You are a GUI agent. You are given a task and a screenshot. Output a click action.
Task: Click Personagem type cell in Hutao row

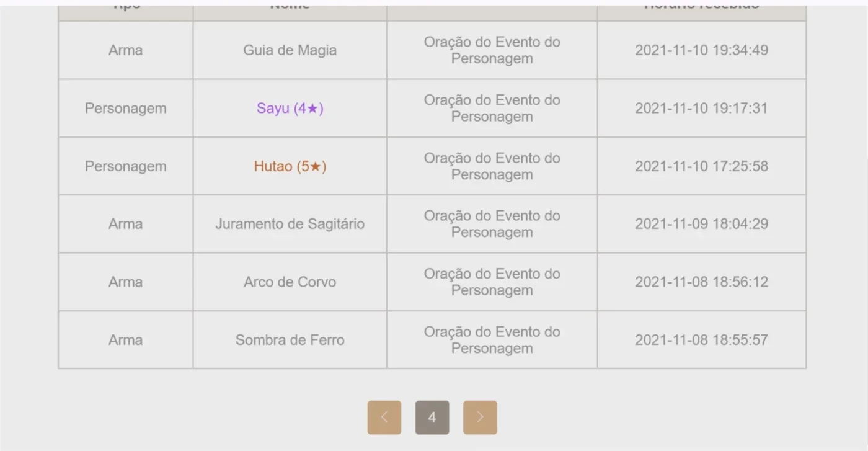[x=126, y=166]
